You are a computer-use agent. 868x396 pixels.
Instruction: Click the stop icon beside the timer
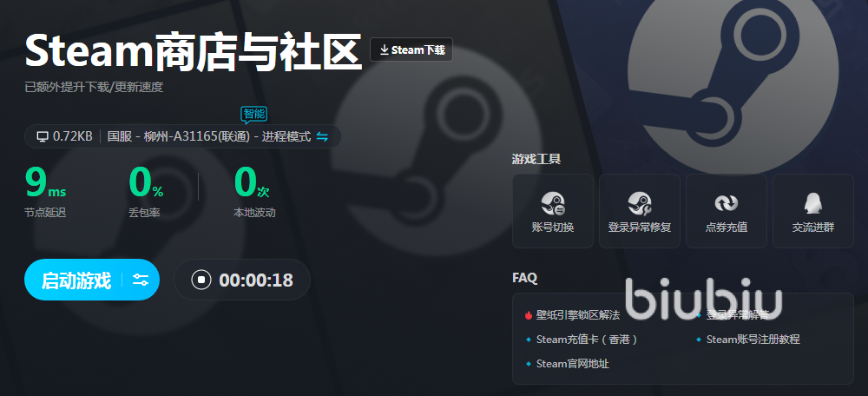click(x=201, y=280)
